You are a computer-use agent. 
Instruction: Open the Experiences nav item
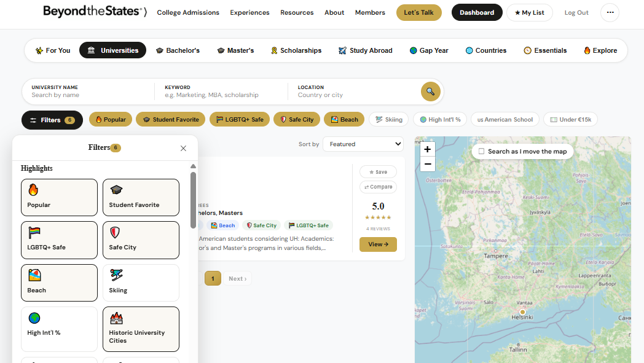pos(249,13)
